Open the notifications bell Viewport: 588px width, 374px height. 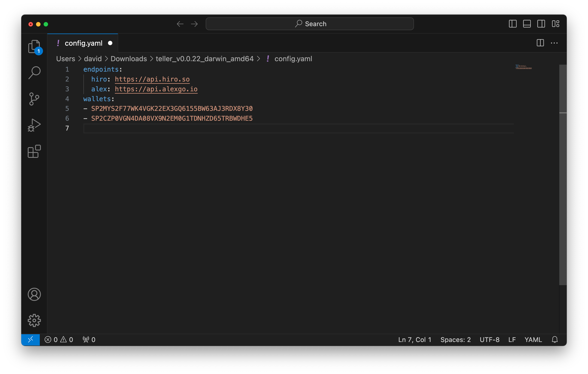(x=555, y=339)
